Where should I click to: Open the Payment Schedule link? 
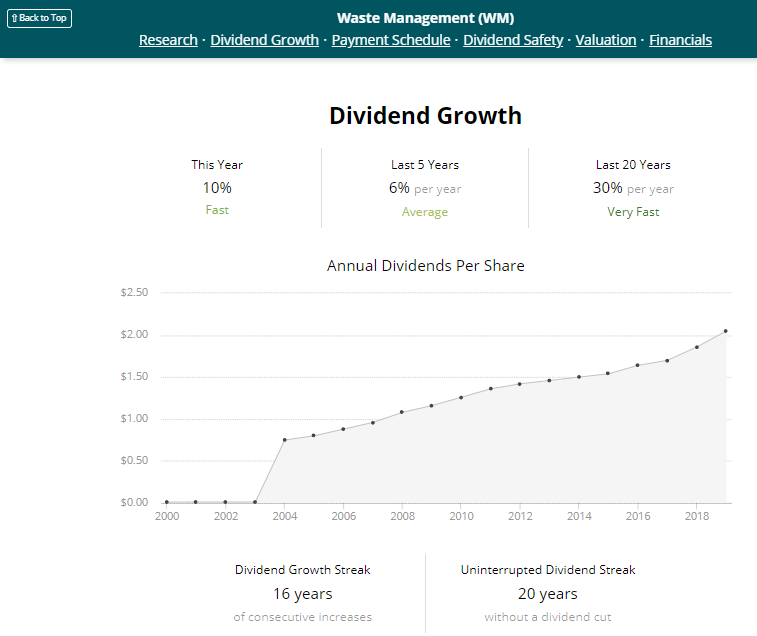click(391, 40)
